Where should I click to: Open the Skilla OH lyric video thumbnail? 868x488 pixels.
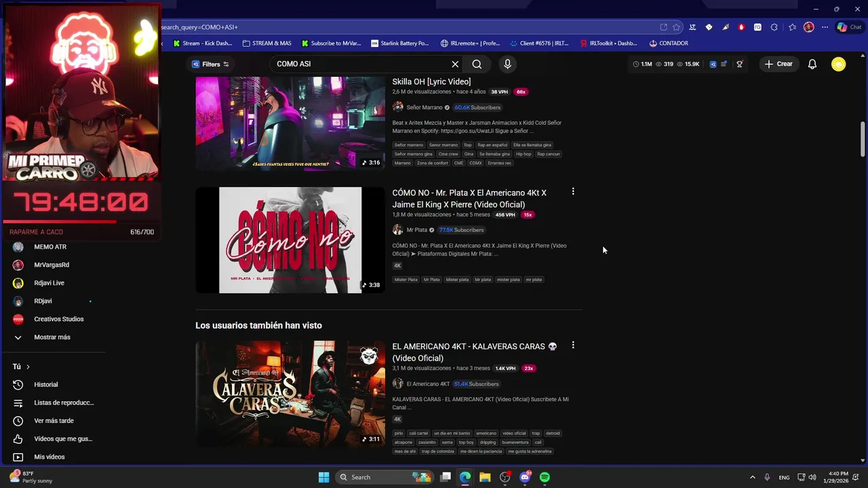pyautogui.click(x=290, y=123)
